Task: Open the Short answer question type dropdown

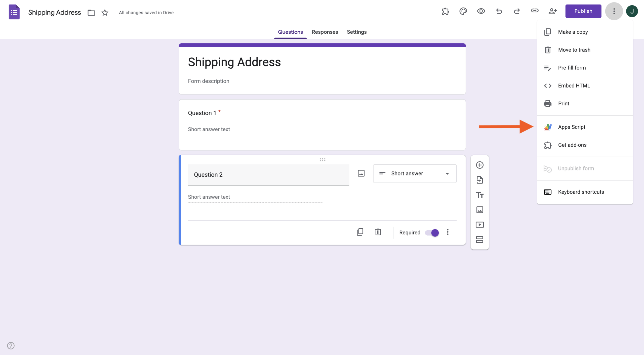Action: pyautogui.click(x=414, y=173)
